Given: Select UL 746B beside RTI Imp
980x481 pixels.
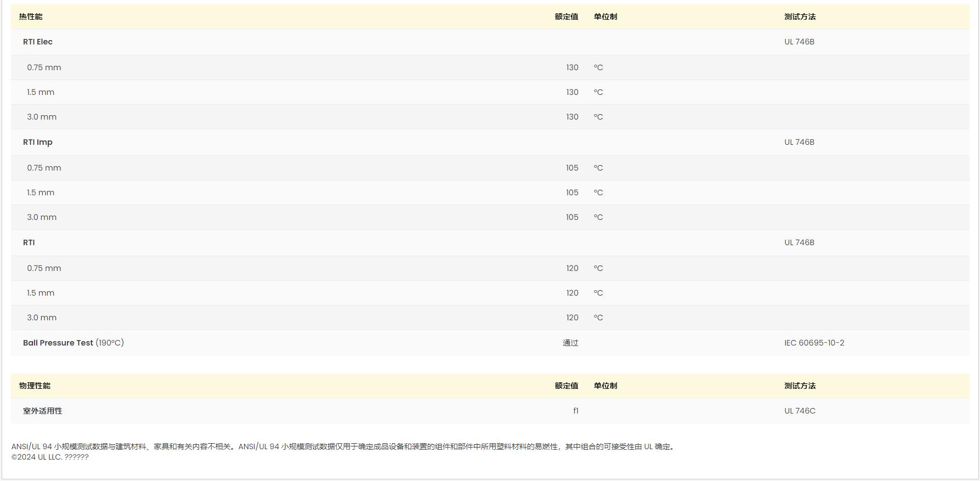Looking at the screenshot, I should 799,142.
